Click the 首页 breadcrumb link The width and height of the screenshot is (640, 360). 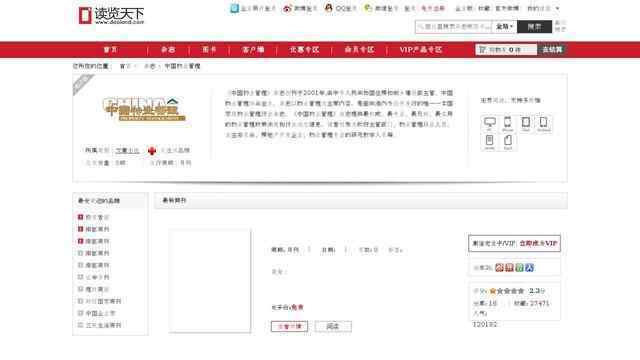click(125, 66)
